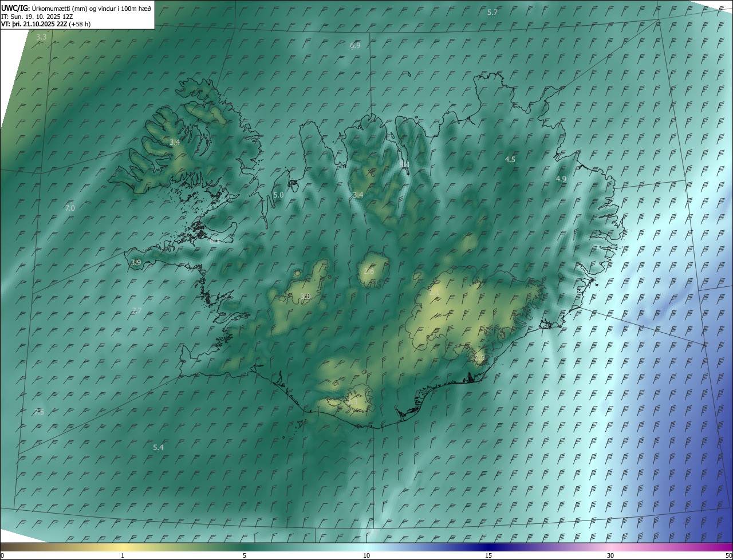Click the 7.7 value label on the map
This screenshot has height=560, width=733.
point(136,311)
